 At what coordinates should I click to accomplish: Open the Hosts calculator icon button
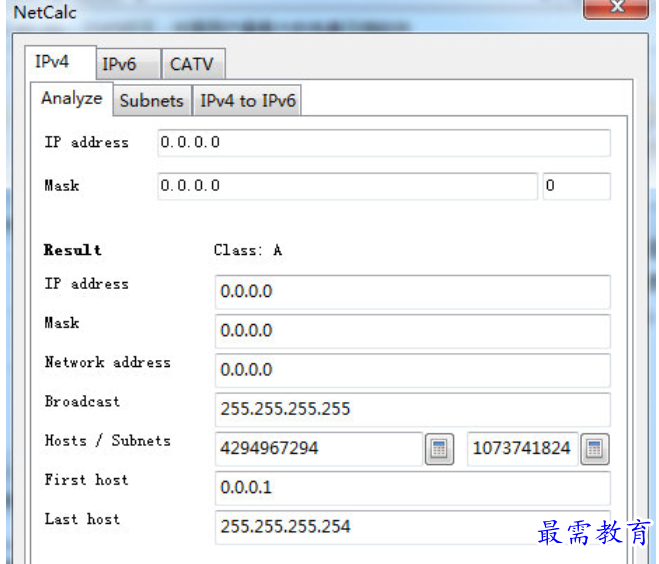click(439, 449)
